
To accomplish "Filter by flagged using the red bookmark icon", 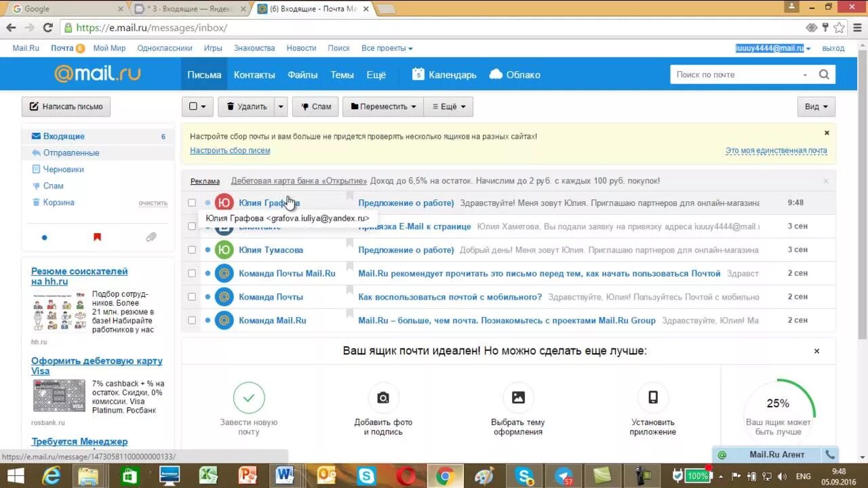I will point(97,237).
